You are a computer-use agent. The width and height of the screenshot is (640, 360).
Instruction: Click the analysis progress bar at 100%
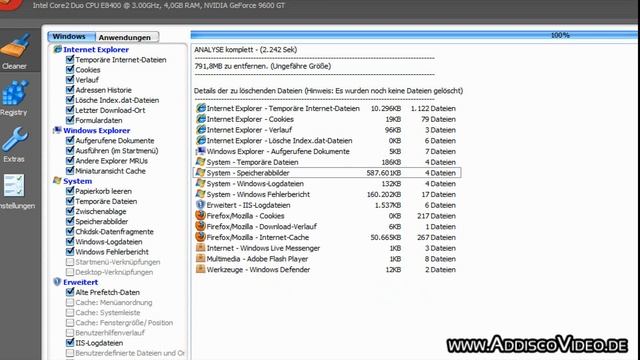click(x=414, y=36)
